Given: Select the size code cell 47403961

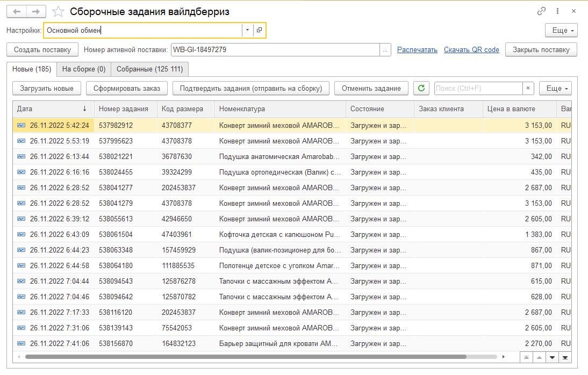Looking at the screenshot, I should [185, 234].
